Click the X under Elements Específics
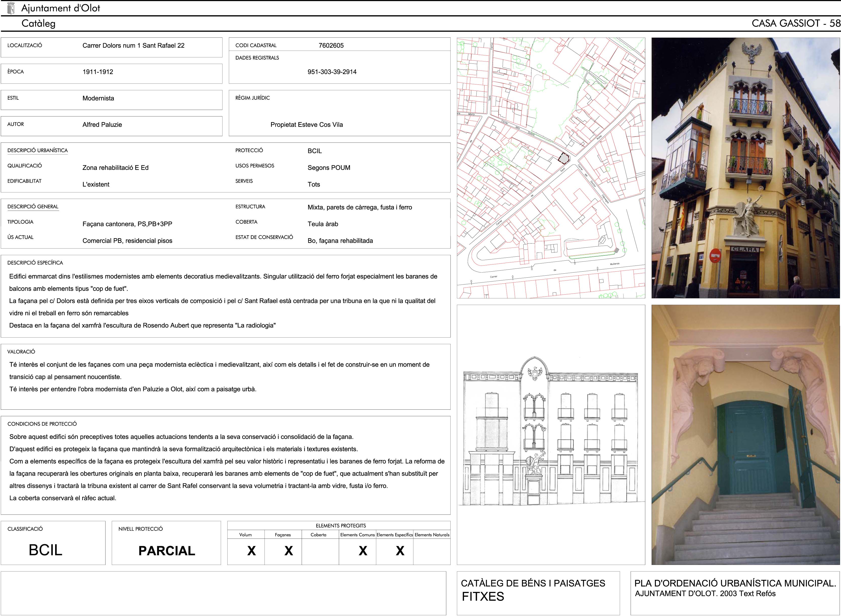Screen dimensions: 841x616 tap(400, 551)
